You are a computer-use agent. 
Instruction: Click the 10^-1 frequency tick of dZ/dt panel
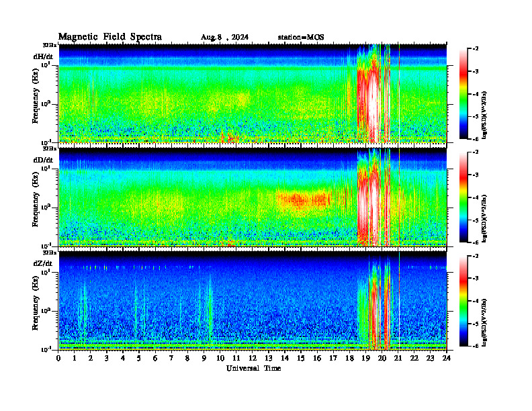[x=46, y=349]
